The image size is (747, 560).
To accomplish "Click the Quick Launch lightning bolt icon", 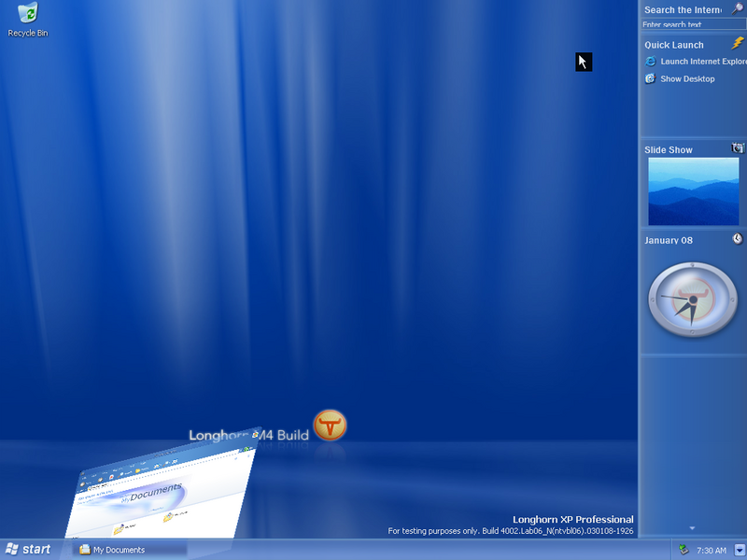I will coord(738,43).
